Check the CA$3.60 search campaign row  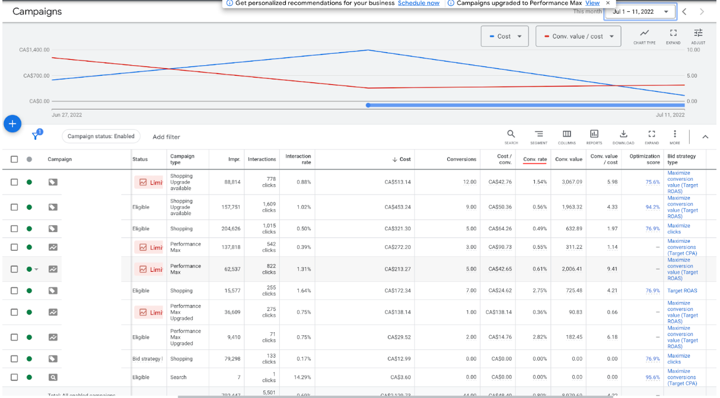coord(14,377)
